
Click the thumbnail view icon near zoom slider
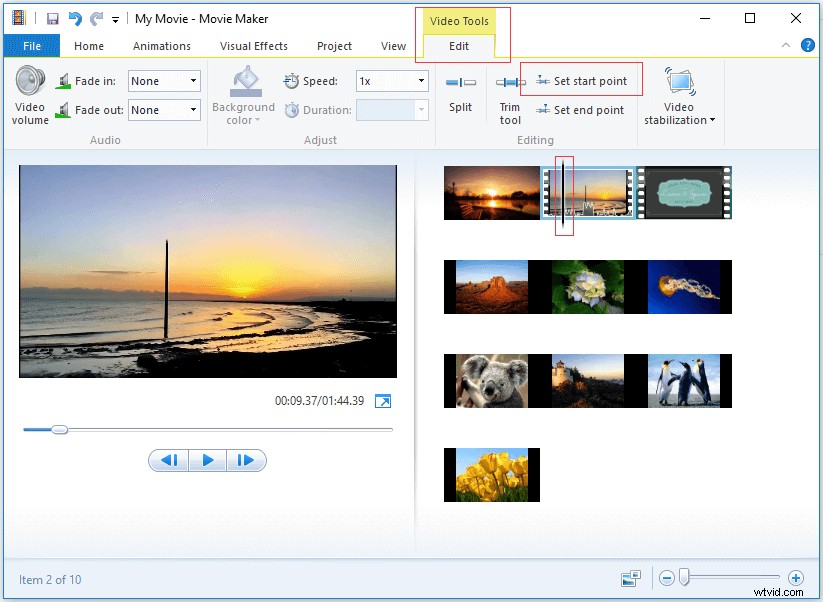point(630,578)
